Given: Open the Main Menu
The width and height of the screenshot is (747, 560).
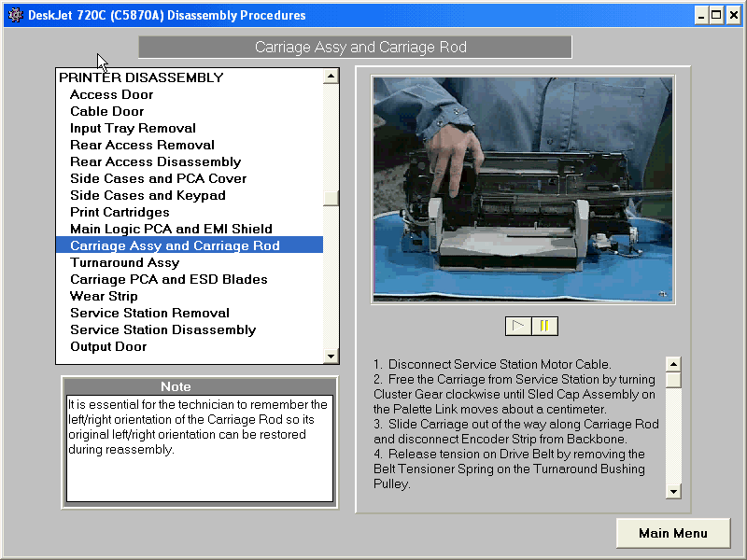Looking at the screenshot, I should pyautogui.click(x=672, y=533).
